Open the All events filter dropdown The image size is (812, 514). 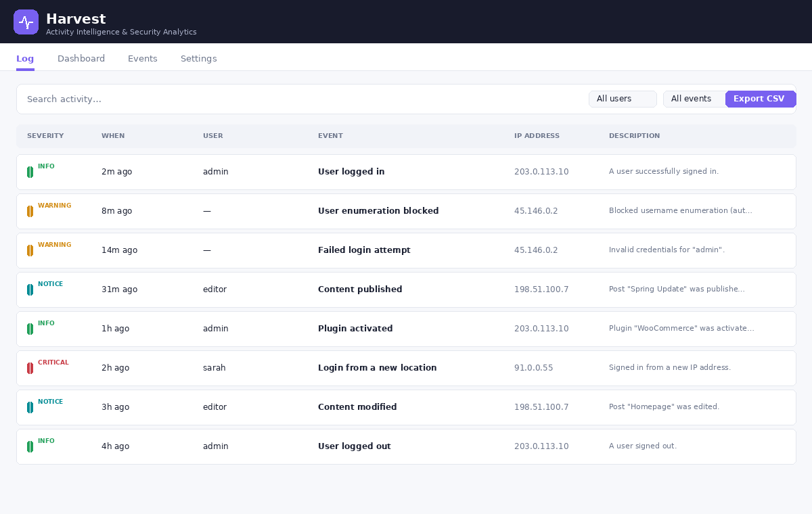coord(694,99)
